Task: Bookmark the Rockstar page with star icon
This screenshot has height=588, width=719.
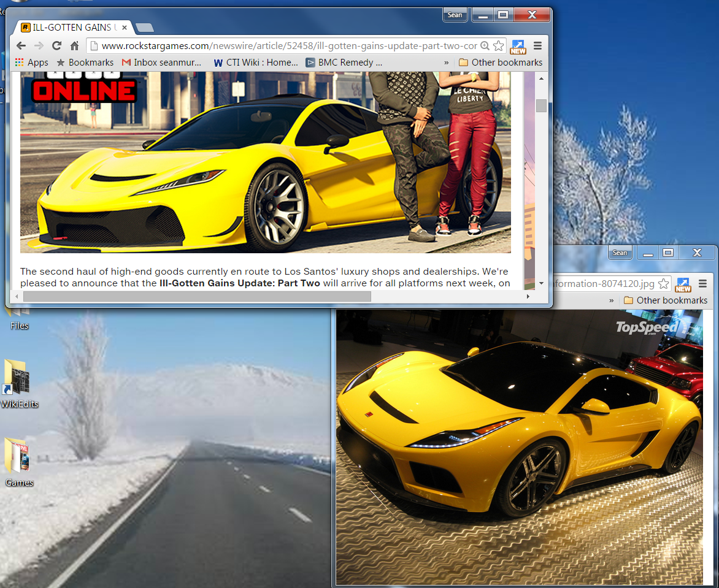Action: [x=498, y=46]
